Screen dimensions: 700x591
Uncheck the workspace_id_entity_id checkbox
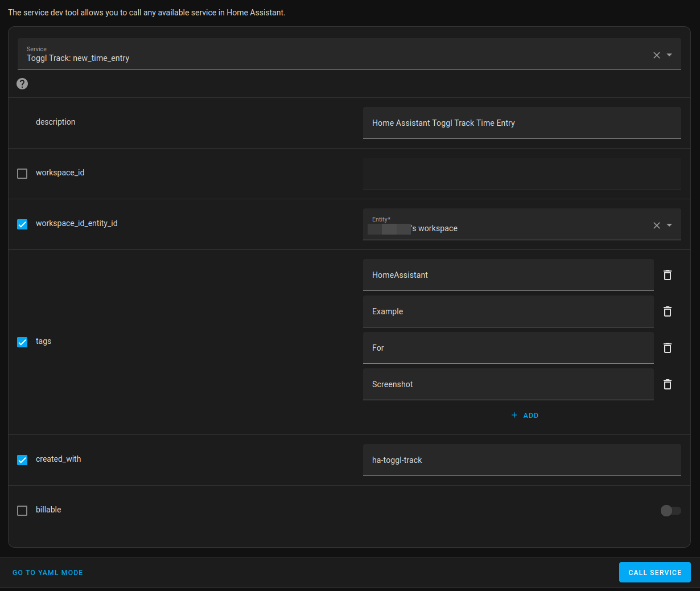pyautogui.click(x=22, y=224)
